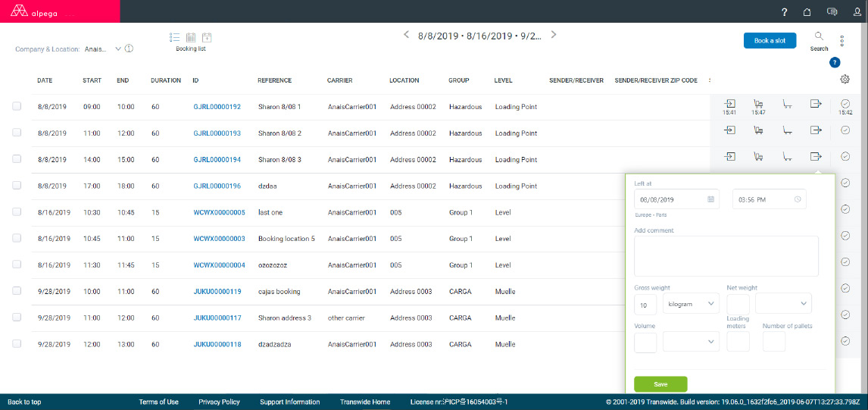Open the chat messages icon
868x410 pixels.
tap(832, 11)
